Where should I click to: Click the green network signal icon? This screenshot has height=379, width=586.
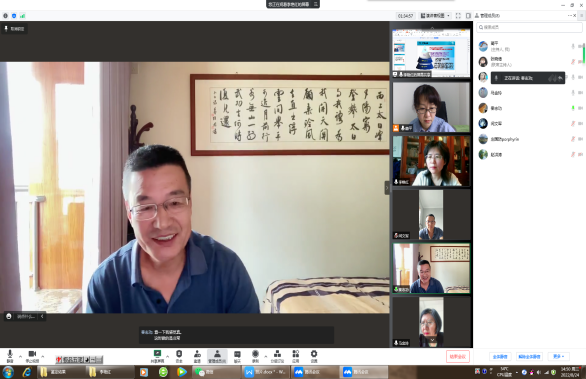22,16
